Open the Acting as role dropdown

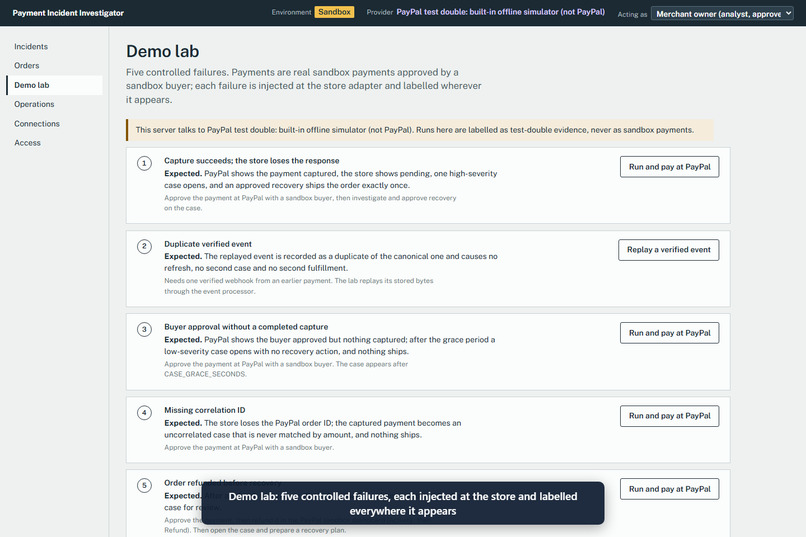(x=722, y=14)
